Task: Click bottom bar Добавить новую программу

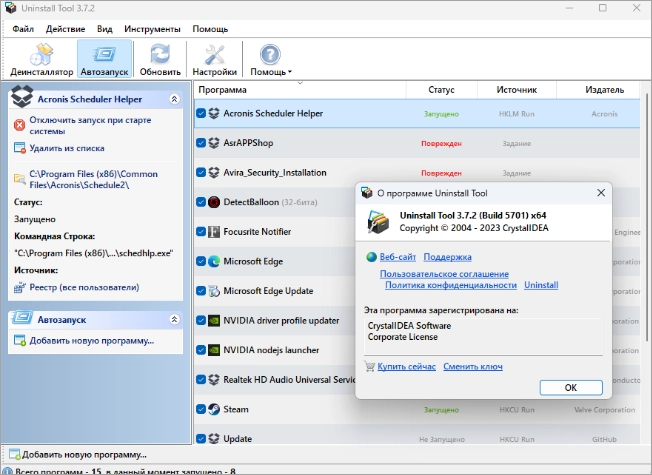Action: point(84,455)
